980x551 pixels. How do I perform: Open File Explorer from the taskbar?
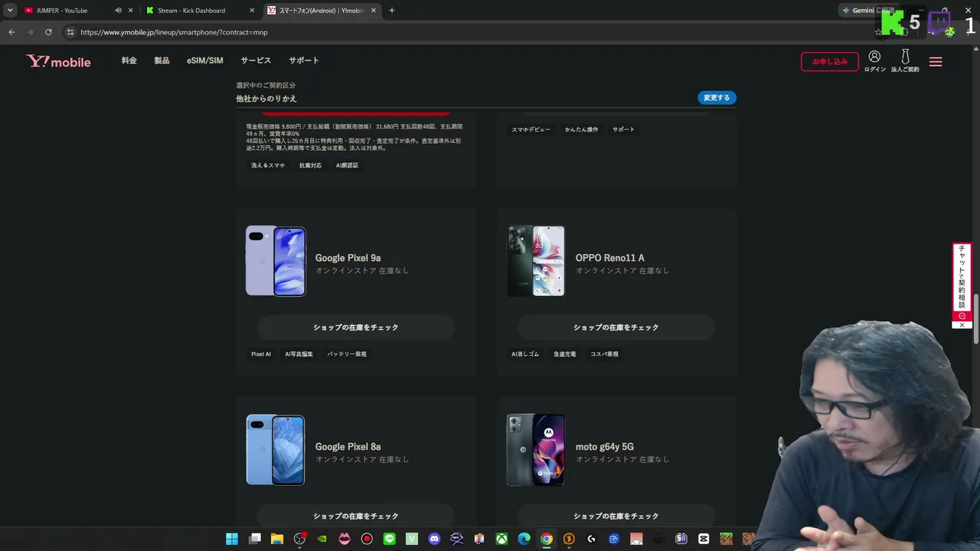coord(277,539)
